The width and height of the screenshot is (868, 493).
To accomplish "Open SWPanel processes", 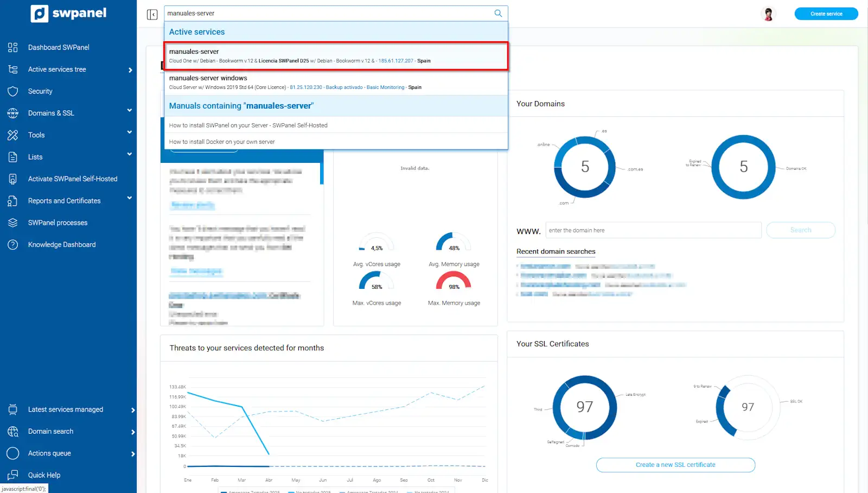I will click(x=58, y=223).
